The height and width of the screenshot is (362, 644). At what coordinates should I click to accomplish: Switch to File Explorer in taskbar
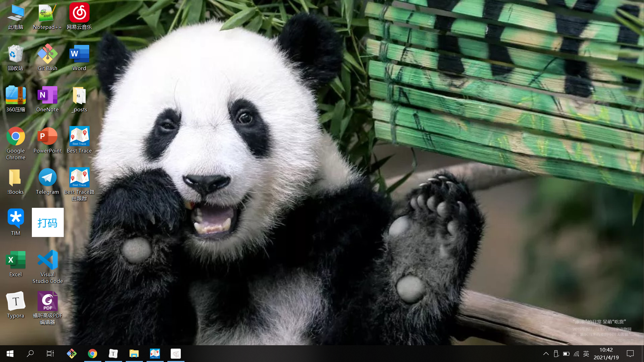pyautogui.click(x=134, y=354)
